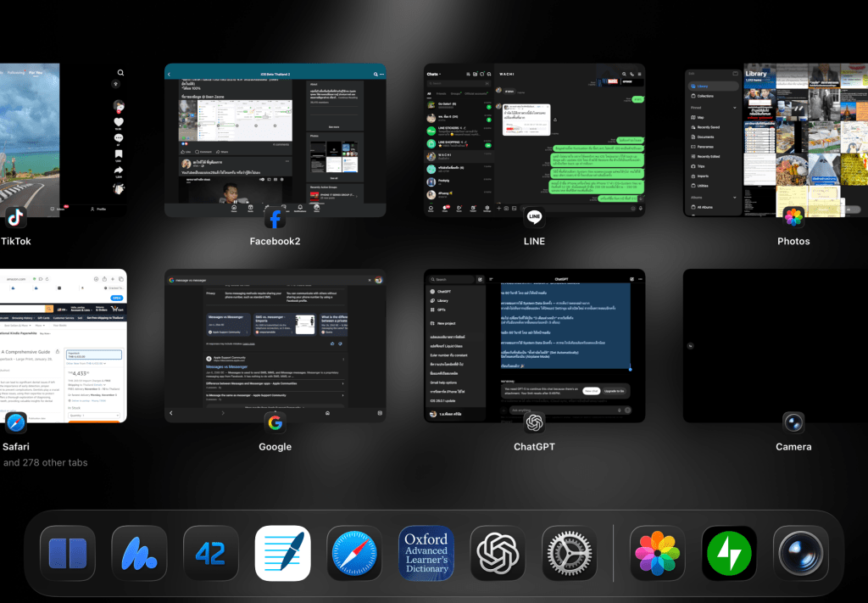Tap the Google logo badge under its preview
868x603 pixels.
tap(275, 422)
